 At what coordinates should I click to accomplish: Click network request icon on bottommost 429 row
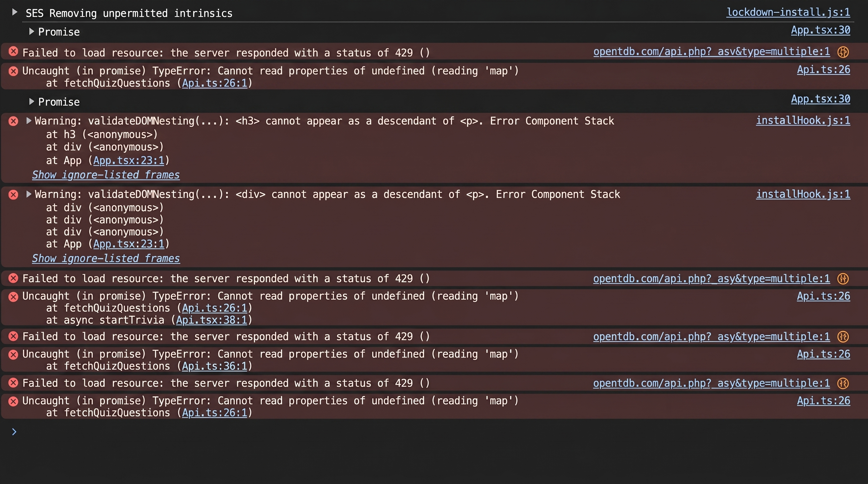[843, 383]
